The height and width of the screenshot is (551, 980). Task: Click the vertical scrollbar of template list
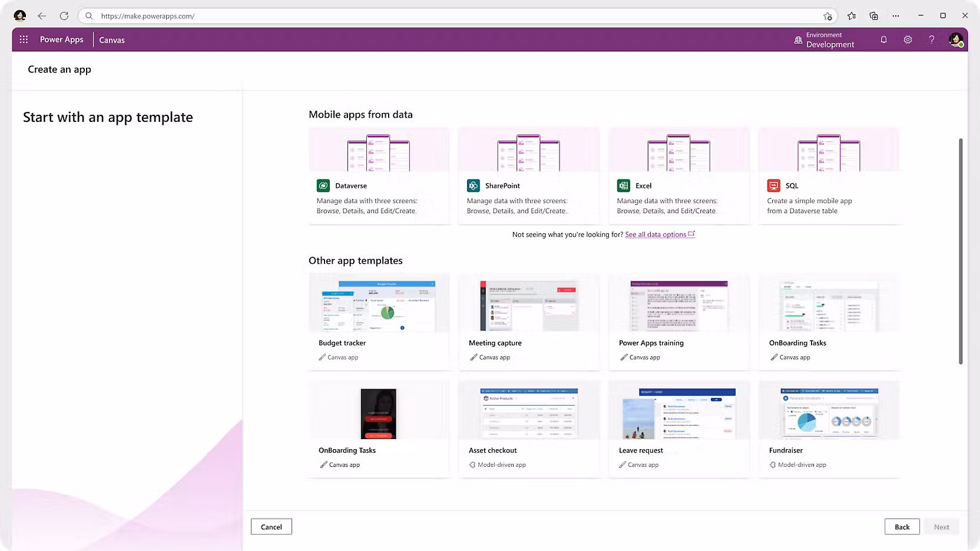click(x=961, y=251)
